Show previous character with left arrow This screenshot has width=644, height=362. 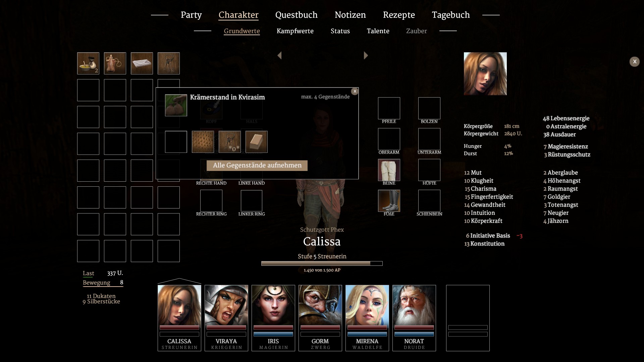279,55
